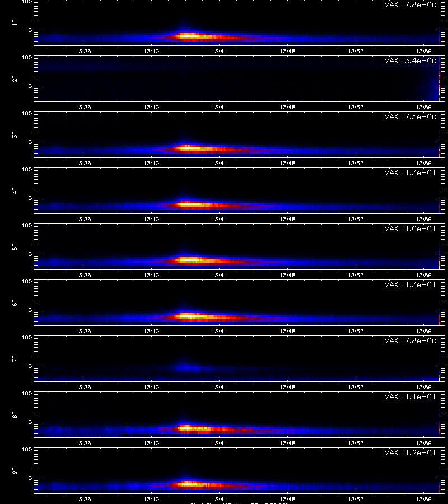Viewport: 448px width, 504px height.
Task: Select the MAX: 1.2e+01 readout
Action: 410,452
